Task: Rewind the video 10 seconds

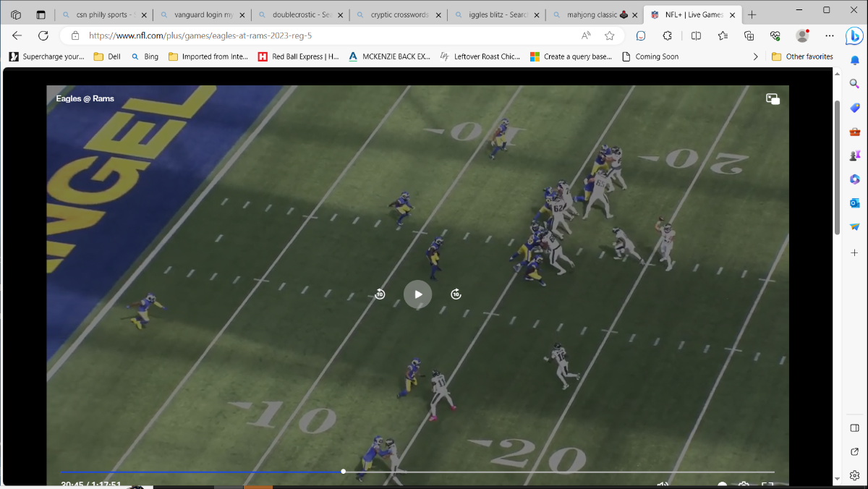Action: pos(380,294)
